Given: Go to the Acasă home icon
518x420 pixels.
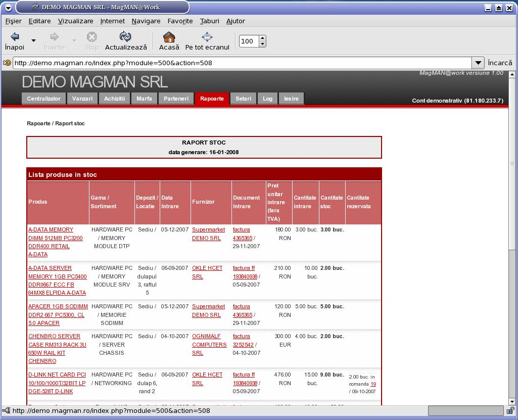Looking at the screenshot, I should point(169,37).
